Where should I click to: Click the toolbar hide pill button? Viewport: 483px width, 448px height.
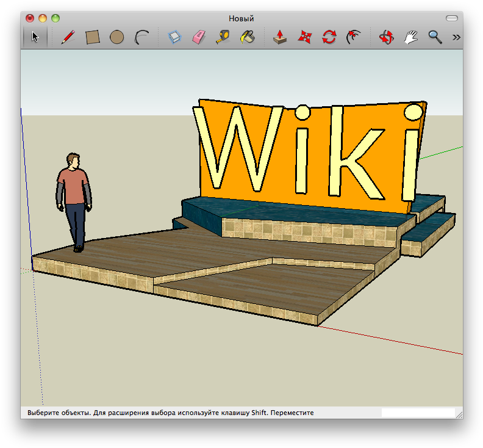[452, 18]
